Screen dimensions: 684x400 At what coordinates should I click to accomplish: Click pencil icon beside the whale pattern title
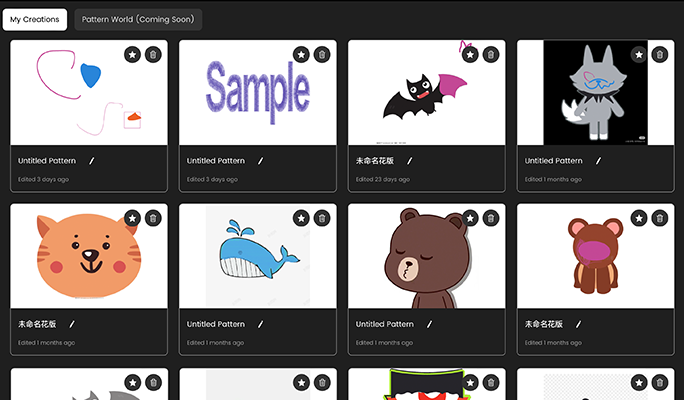click(260, 324)
